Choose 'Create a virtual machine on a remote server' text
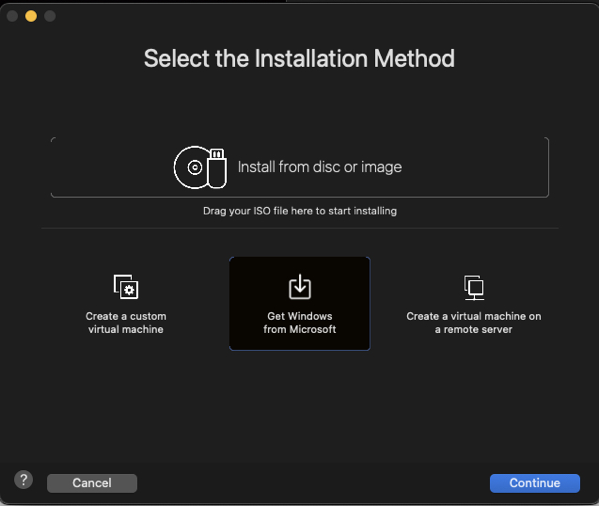Image resolution: width=599 pixels, height=506 pixels. pyautogui.click(x=474, y=323)
